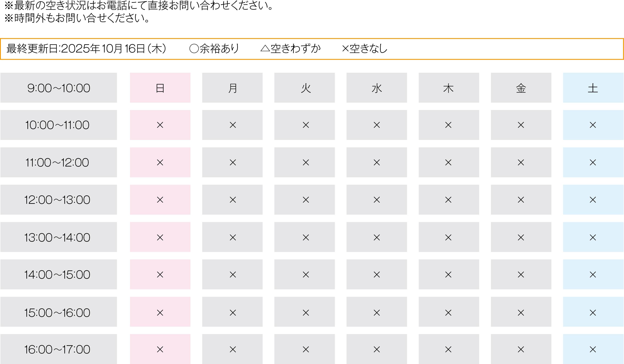Select the × for Saturday 16:00～17:00
Screen dimensions: 624x364
point(593,349)
